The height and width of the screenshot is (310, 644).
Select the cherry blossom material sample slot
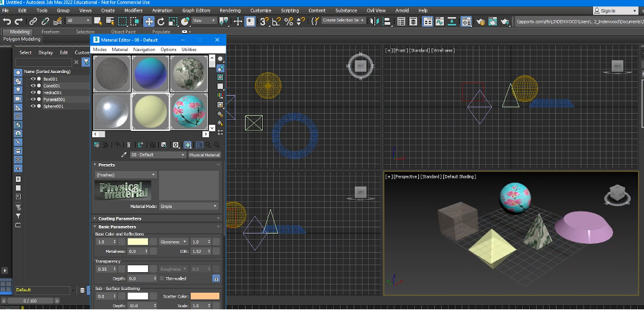tap(189, 112)
